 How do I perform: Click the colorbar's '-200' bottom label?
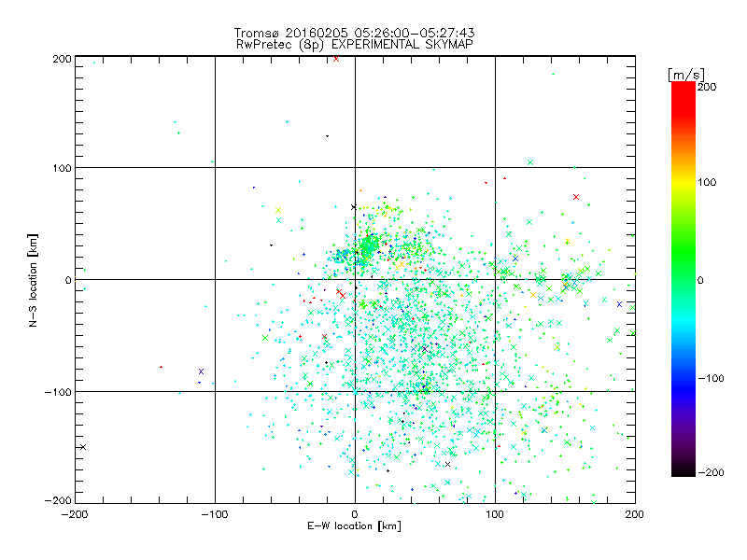coord(711,472)
